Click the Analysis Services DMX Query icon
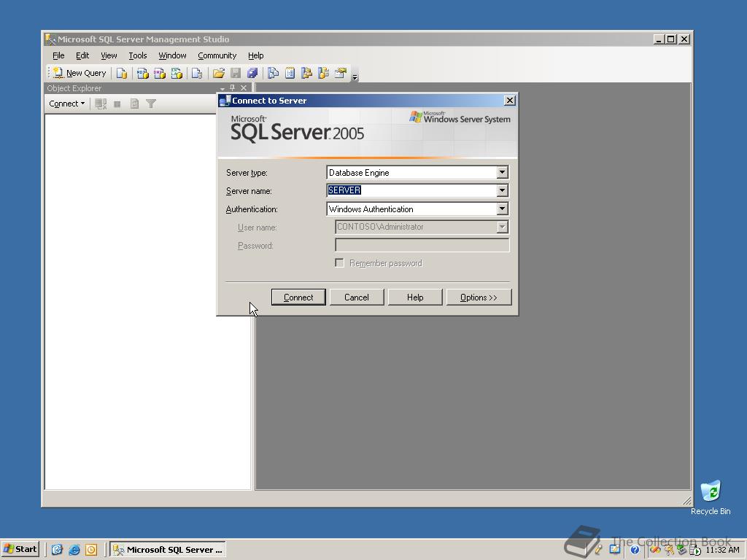The image size is (747, 560). tap(160, 73)
